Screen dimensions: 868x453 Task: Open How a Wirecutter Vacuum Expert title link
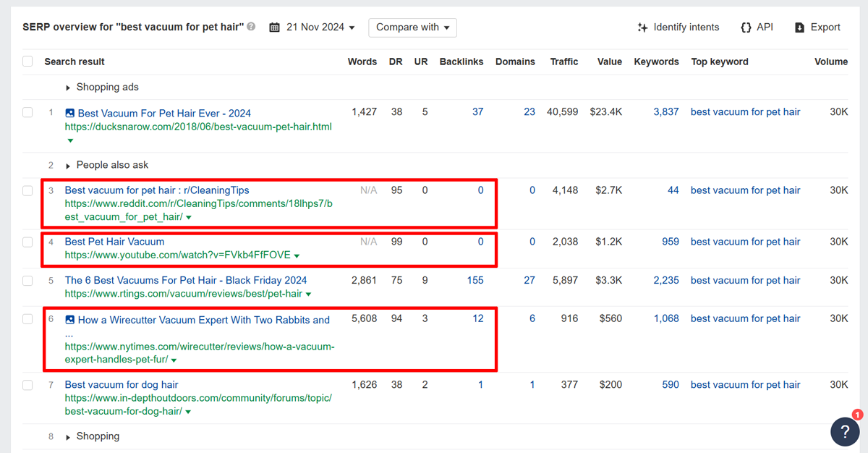point(204,320)
